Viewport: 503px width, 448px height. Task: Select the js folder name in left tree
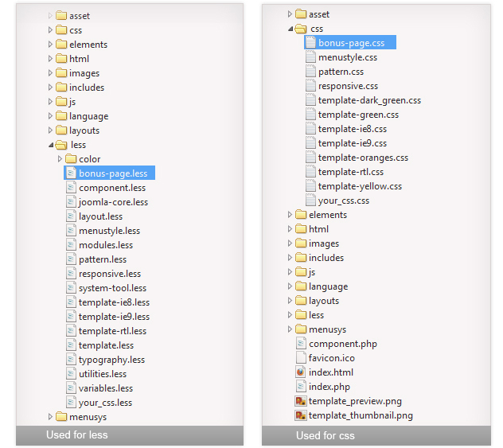pyautogui.click(x=72, y=102)
